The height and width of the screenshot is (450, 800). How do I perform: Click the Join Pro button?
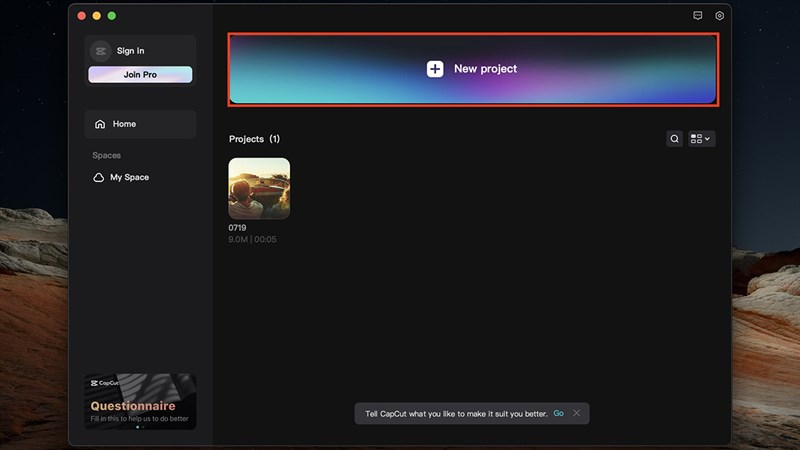(140, 74)
